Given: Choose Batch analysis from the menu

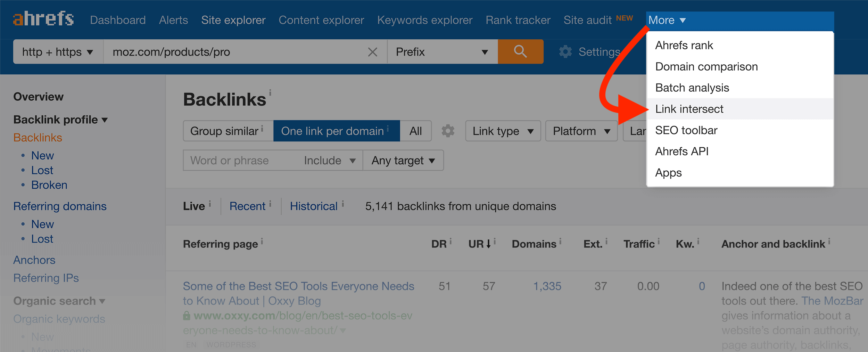Looking at the screenshot, I should [740, 88].
